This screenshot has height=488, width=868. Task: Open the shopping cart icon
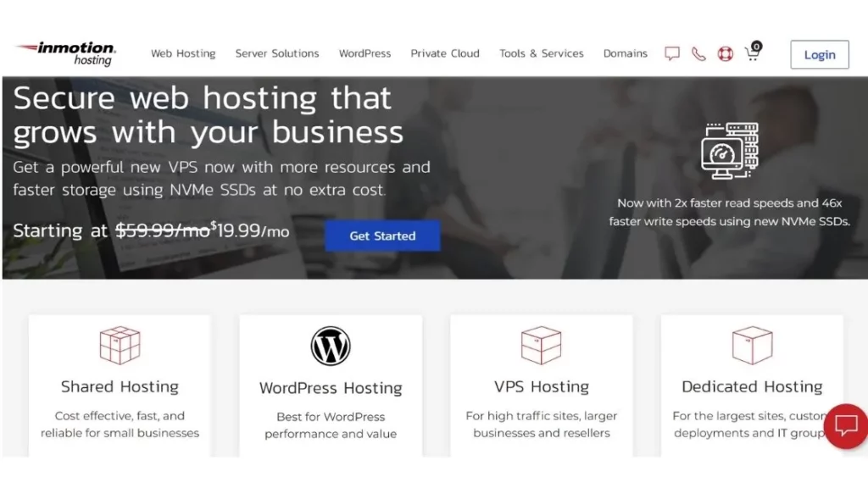pyautogui.click(x=753, y=52)
